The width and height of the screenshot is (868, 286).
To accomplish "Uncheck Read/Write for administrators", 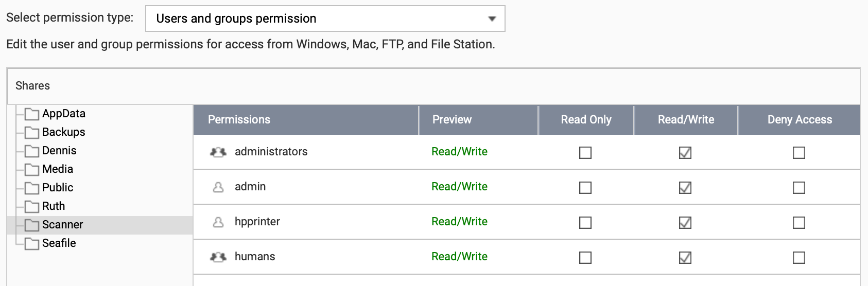I will click(685, 153).
